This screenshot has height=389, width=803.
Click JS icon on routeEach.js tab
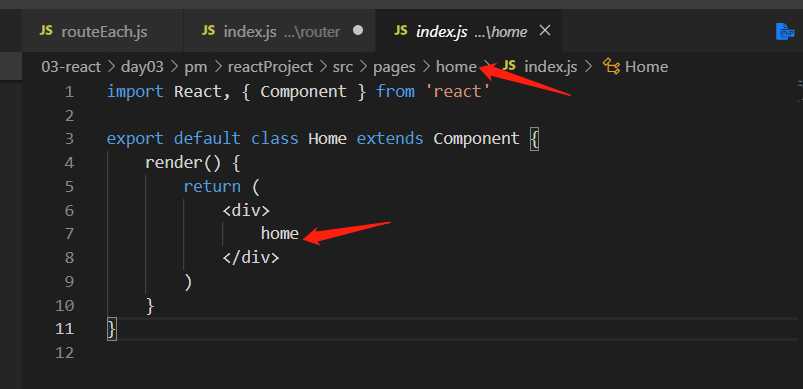[x=46, y=31]
